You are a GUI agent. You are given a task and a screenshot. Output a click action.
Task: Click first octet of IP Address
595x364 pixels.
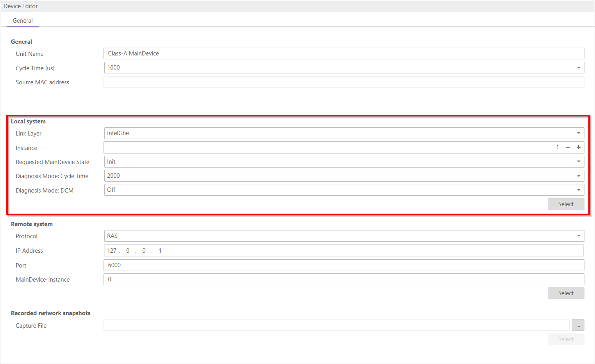pos(112,251)
